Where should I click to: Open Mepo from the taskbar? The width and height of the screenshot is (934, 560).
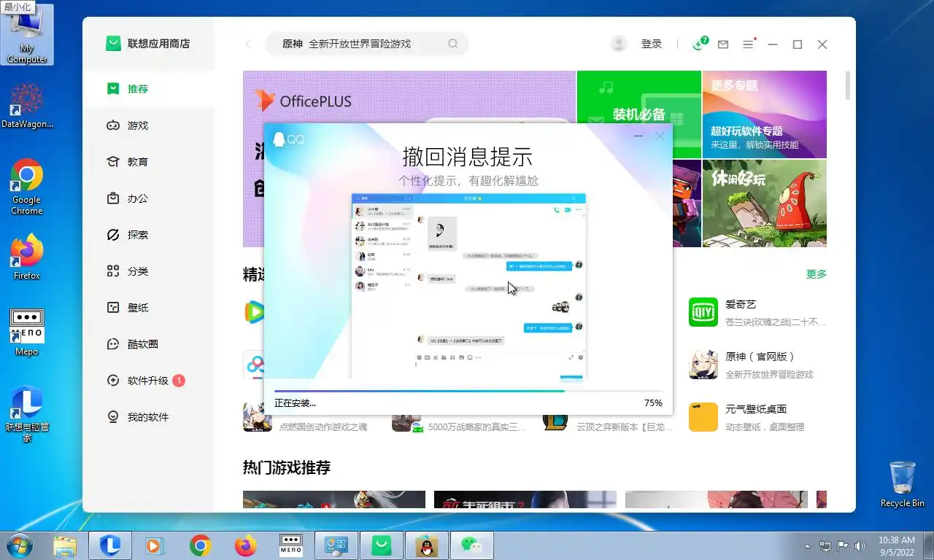(291, 545)
